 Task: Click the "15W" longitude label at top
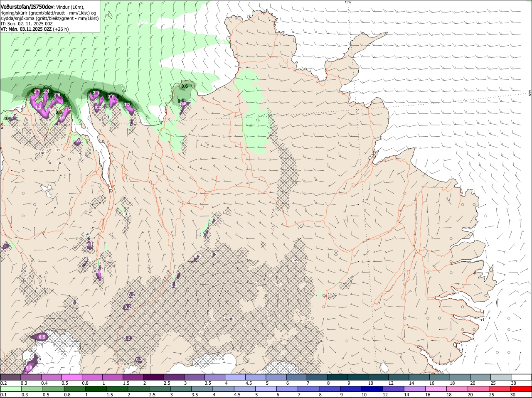pos(348,2)
